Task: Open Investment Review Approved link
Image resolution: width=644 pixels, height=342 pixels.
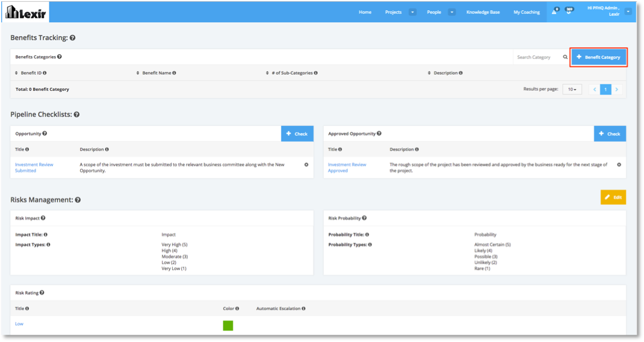Action: [347, 168]
